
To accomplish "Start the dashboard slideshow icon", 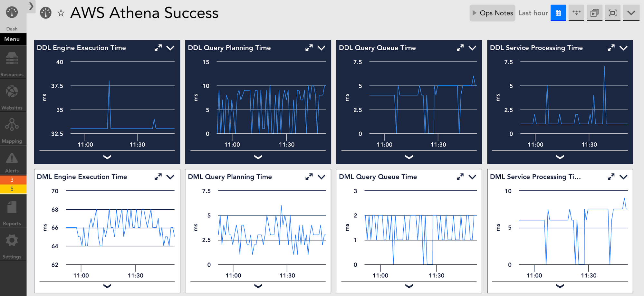I will point(595,13).
